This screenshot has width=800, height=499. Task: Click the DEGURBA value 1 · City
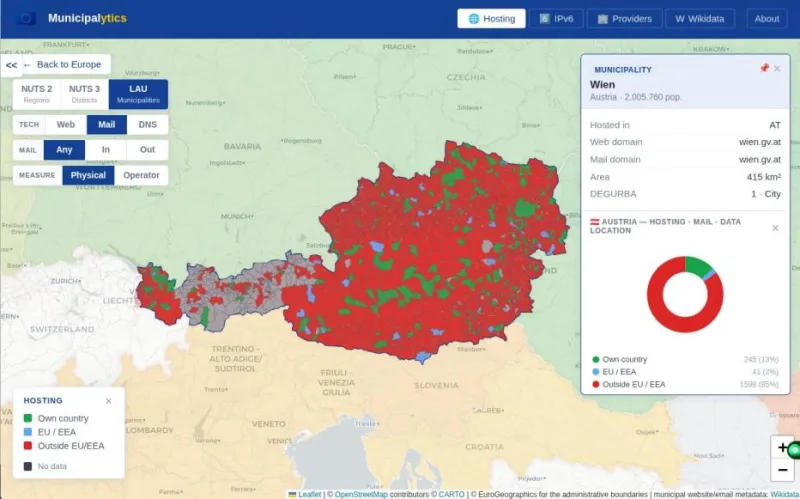(x=766, y=194)
